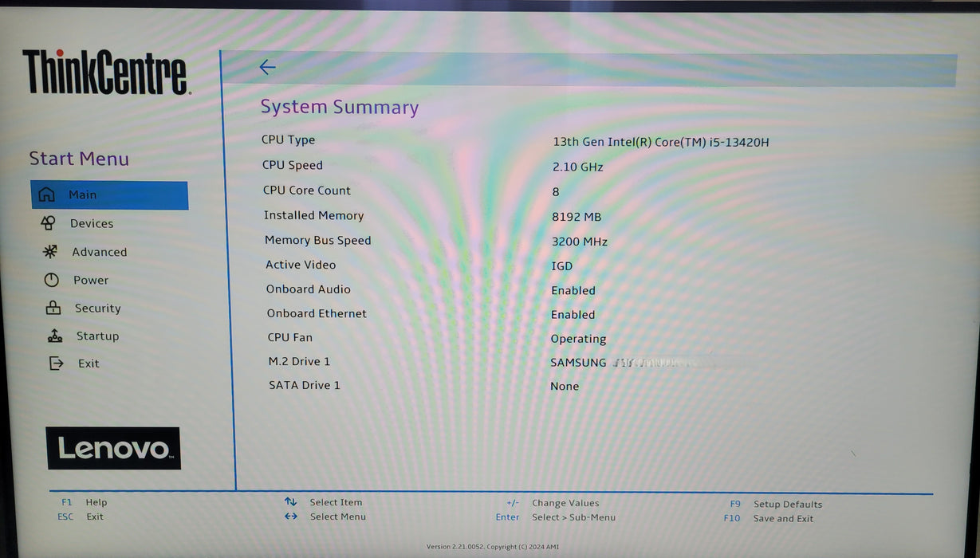980x558 pixels.
Task: Click the i5-13420H CPU value
Action: click(x=661, y=143)
